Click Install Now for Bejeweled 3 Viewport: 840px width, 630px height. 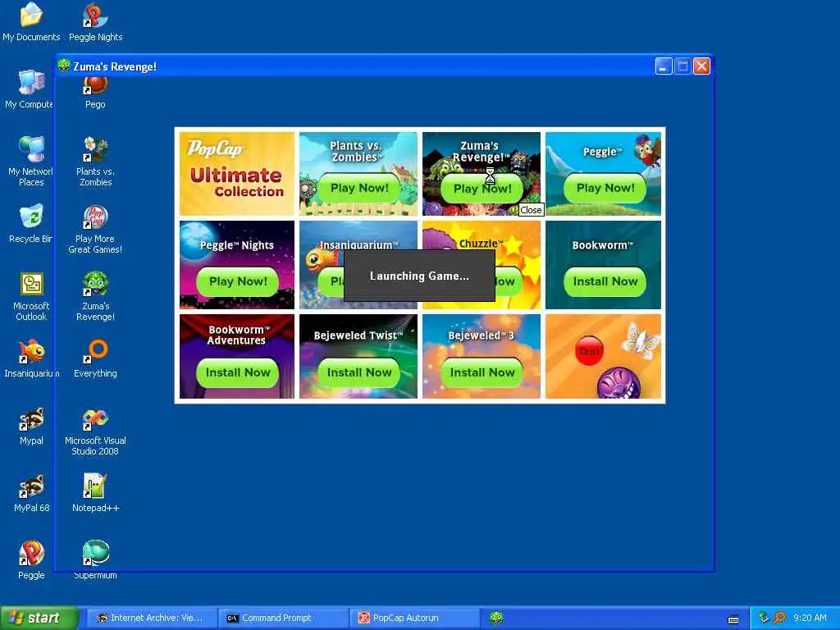click(482, 373)
